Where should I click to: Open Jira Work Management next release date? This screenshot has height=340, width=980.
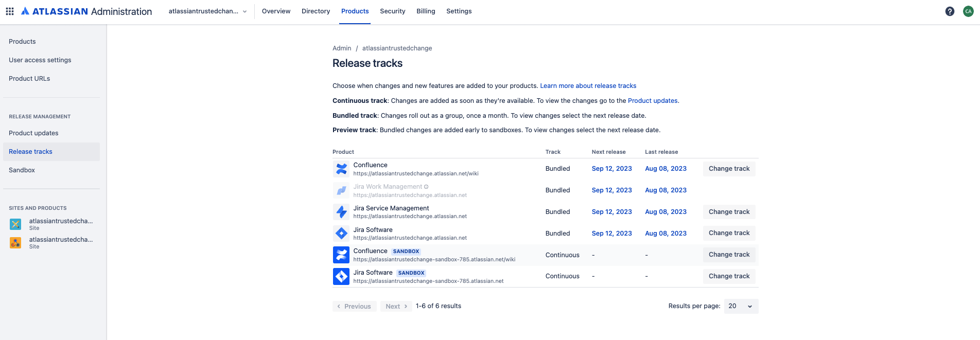point(611,190)
